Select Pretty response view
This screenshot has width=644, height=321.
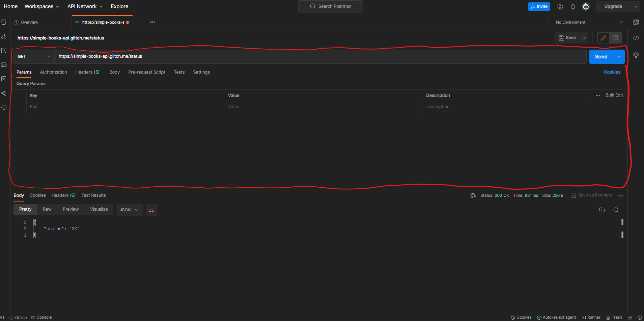coord(25,209)
